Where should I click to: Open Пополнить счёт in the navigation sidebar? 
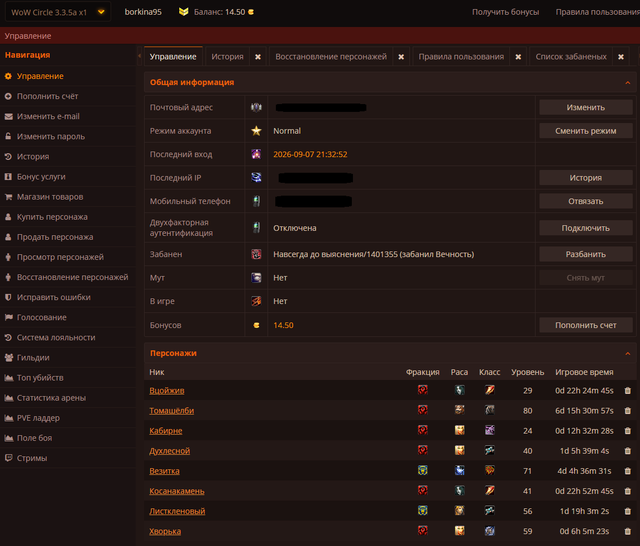click(x=47, y=96)
